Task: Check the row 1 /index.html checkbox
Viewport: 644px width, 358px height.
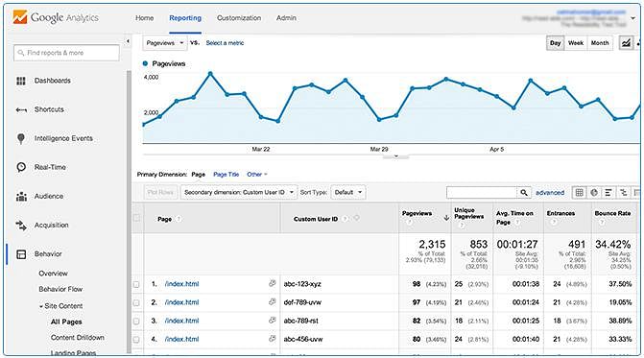Action: pos(136,284)
